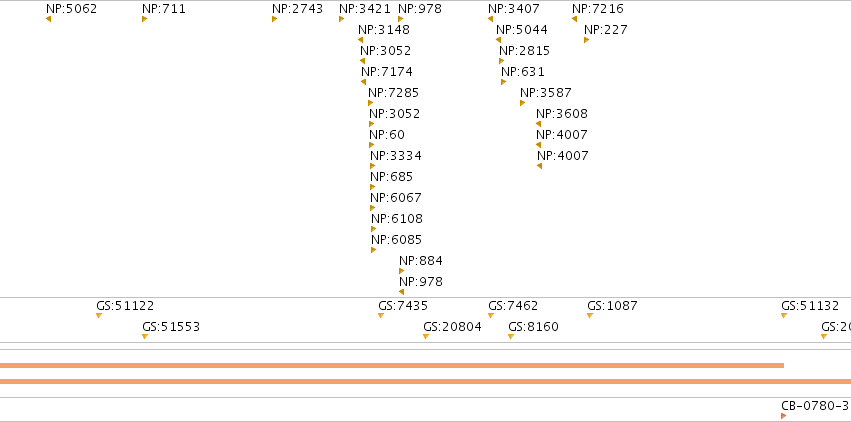Image resolution: width=851 pixels, height=422 pixels.
Task: Click the NP:685 marker
Action: pyautogui.click(x=372, y=187)
